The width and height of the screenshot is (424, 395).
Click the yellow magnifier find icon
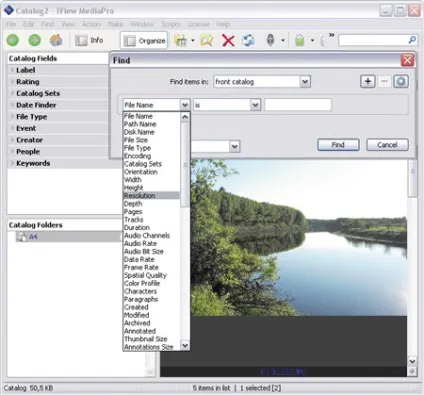207,40
